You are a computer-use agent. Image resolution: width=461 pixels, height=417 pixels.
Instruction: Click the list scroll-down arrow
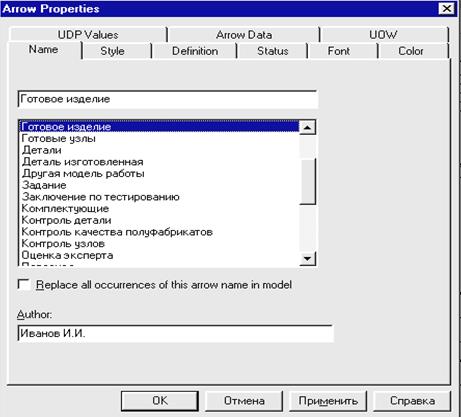click(307, 258)
